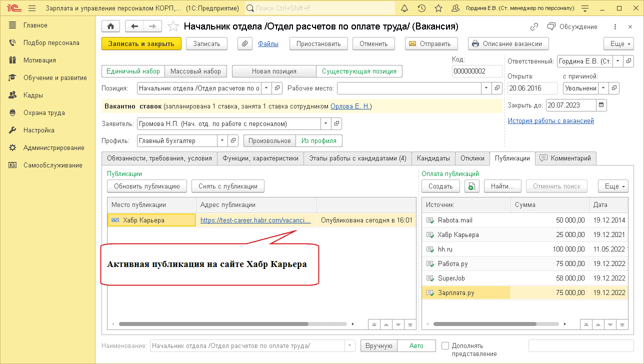Click the home page icon
Viewport: 644px width, 364px height.
click(110, 26)
